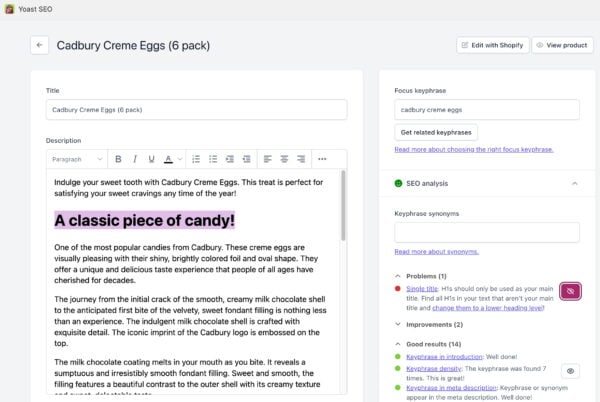Open the text color picker
The width and height of the screenshot is (600, 402).
[x=171, y=159]
